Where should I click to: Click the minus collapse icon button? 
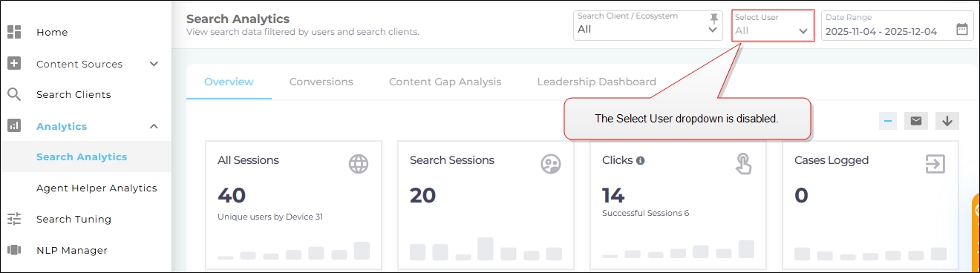[x=888, y=121]
